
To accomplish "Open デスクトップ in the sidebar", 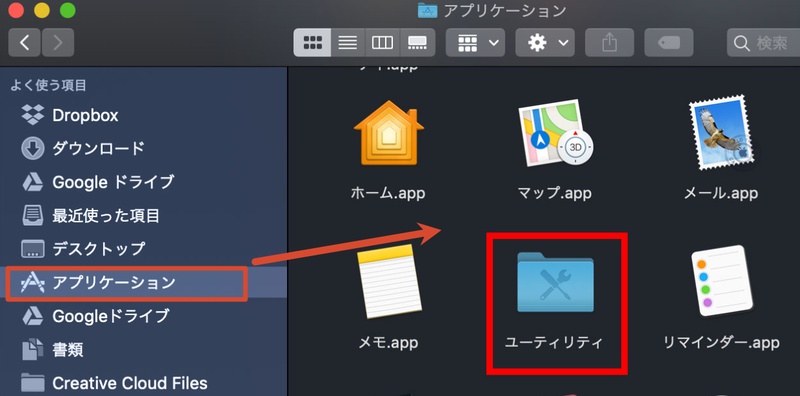I will click(x=144, y=249).
